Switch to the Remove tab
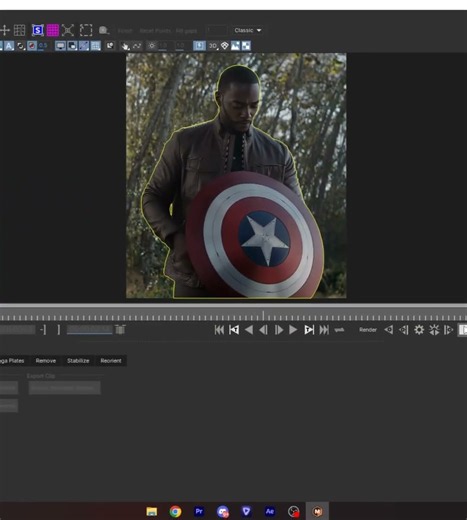 tap(46, 361)
